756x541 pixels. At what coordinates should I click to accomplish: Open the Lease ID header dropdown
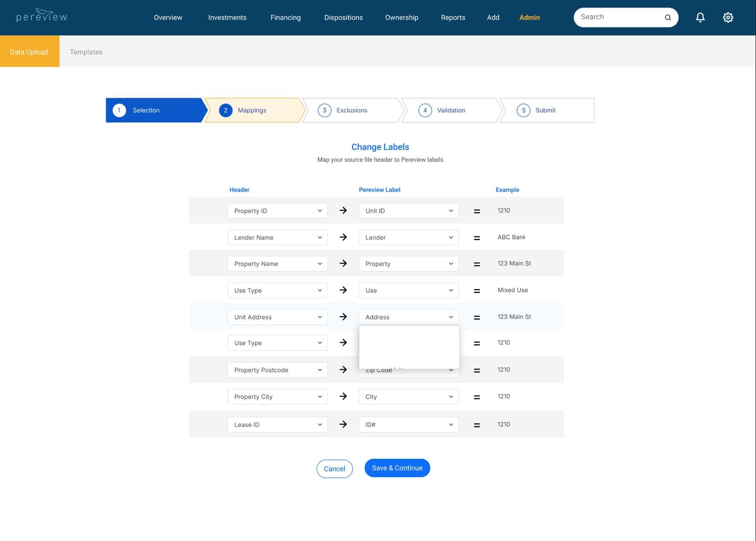point(277,424)
